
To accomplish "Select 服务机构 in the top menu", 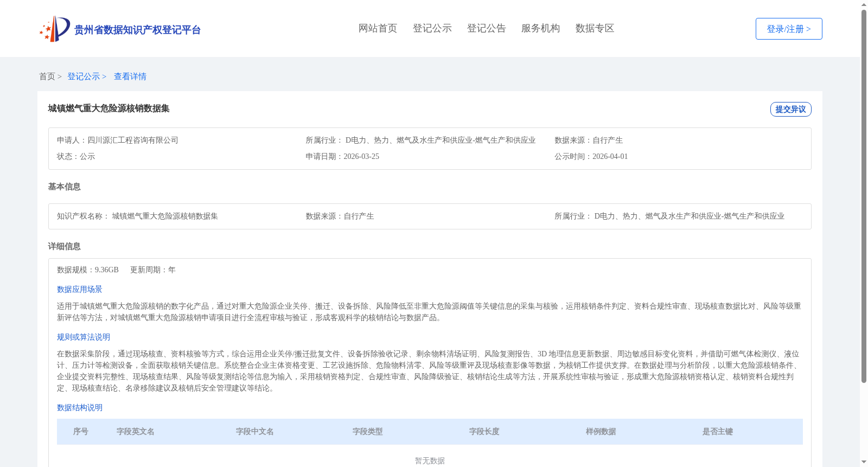I will click(x=540, y=28).
